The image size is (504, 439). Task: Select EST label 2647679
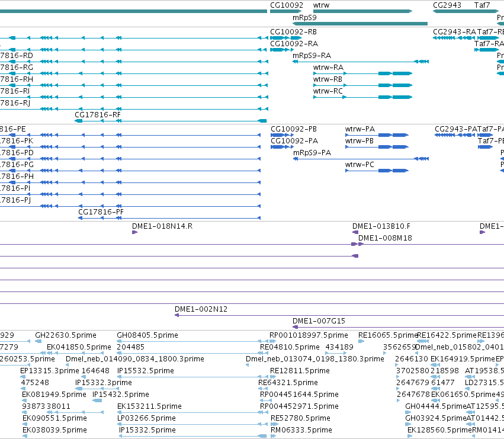click(413, 383)
